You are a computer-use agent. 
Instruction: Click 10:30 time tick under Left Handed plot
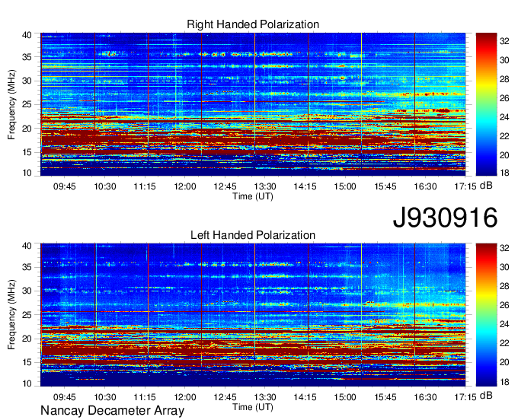pos(105,397)
